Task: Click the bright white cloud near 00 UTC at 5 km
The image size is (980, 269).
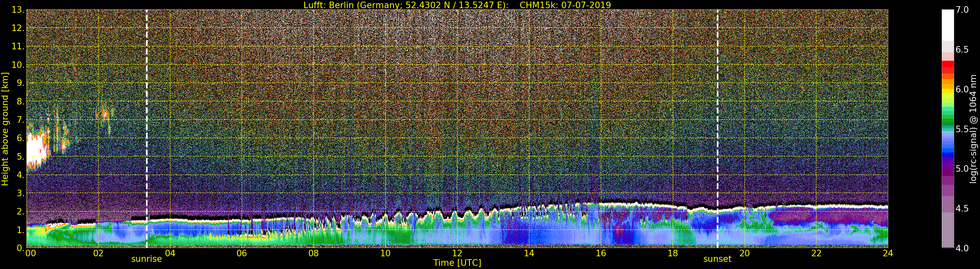Action: [x=37, y=150]
